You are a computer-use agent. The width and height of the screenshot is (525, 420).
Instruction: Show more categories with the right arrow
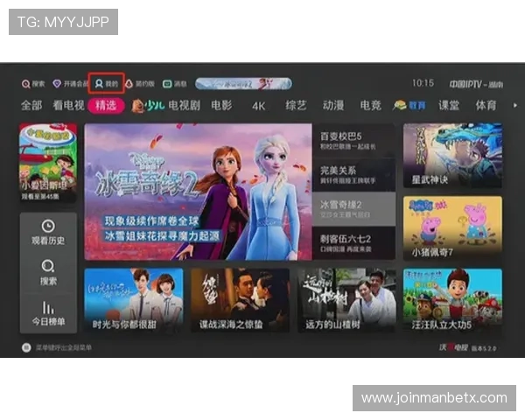(515, 105)
